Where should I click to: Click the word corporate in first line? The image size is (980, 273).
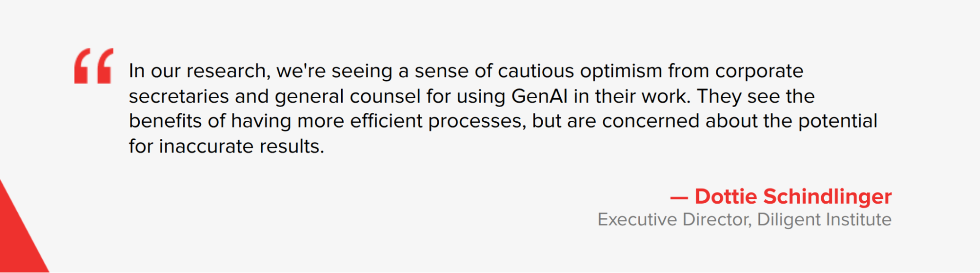(759, 72)
